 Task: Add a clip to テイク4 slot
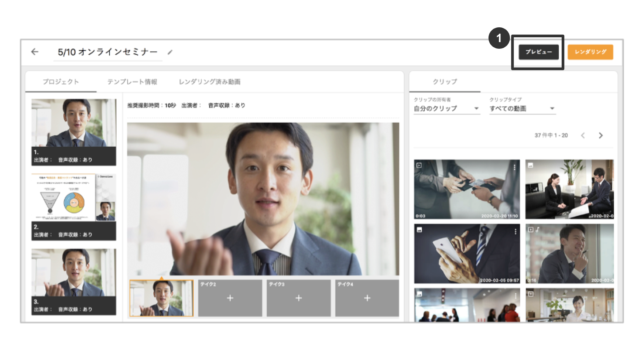click(x=367, y=298)
